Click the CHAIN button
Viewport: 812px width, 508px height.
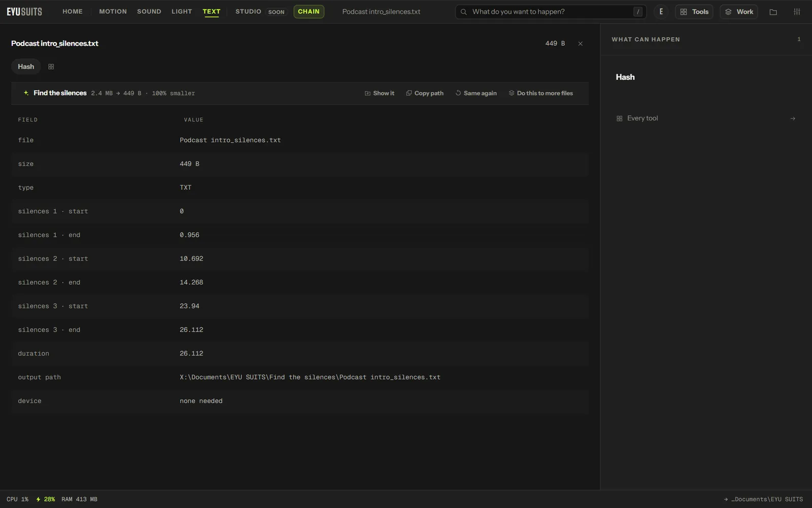click(x=309, y=12)
